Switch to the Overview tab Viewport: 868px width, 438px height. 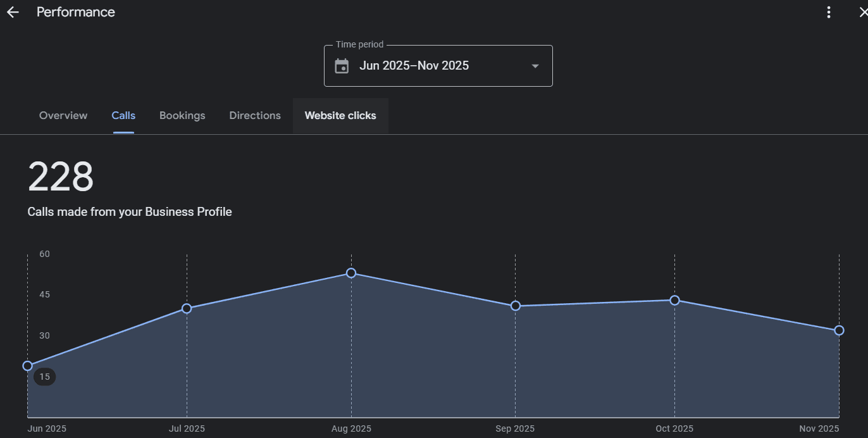[x=63, y=116]
